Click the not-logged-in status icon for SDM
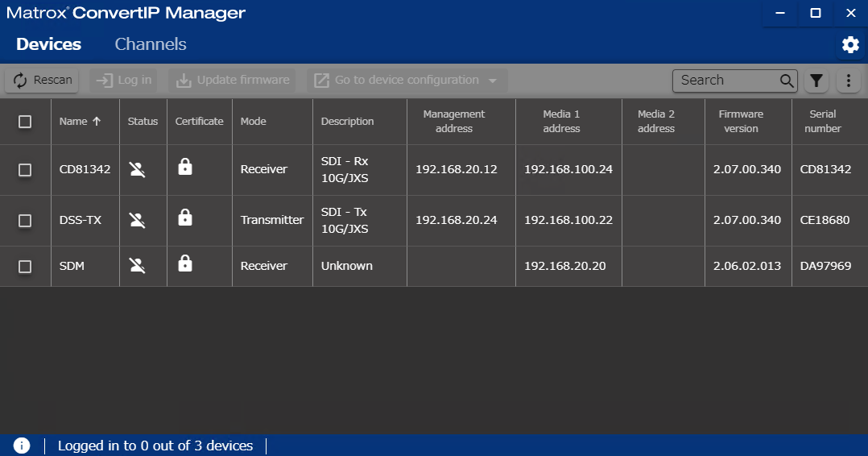This screenshot has width=868, height=456. point(137,266)
